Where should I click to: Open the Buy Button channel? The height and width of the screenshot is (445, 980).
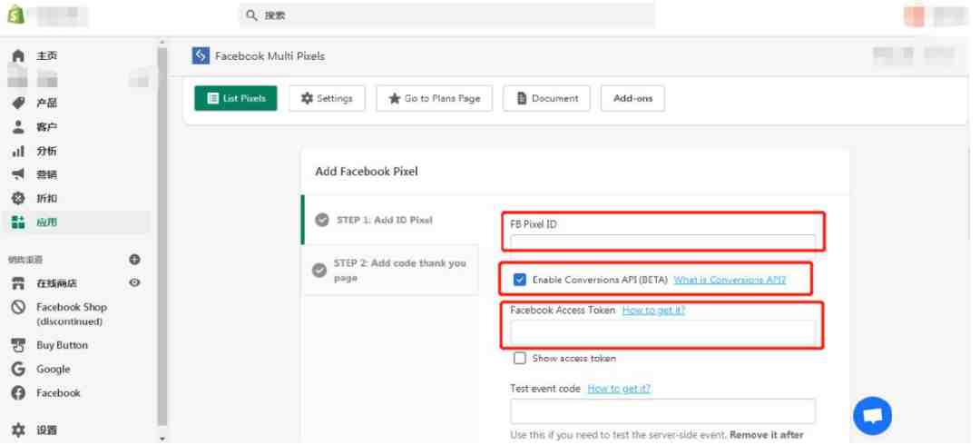[x=62, y=345]
